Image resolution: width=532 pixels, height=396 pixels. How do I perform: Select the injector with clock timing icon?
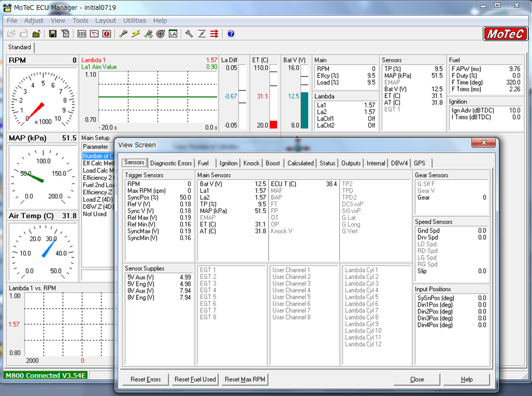[148, 34]
